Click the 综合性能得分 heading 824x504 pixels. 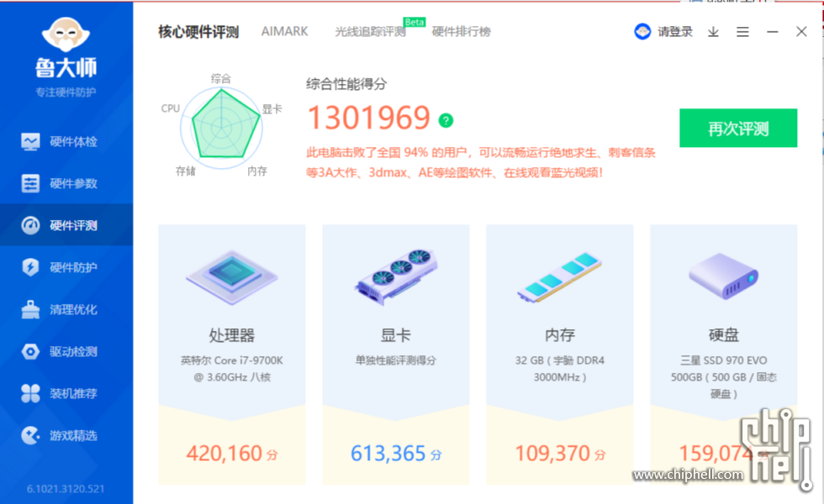[x=346, y=84]
